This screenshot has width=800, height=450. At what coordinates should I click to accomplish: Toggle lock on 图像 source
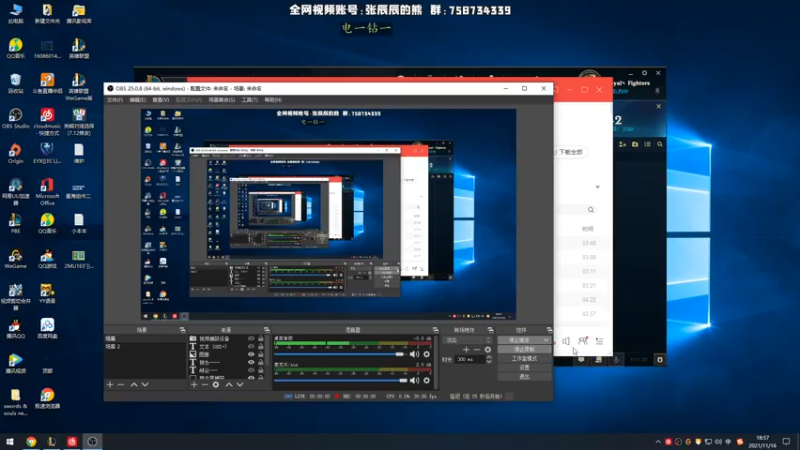[261, 354]
